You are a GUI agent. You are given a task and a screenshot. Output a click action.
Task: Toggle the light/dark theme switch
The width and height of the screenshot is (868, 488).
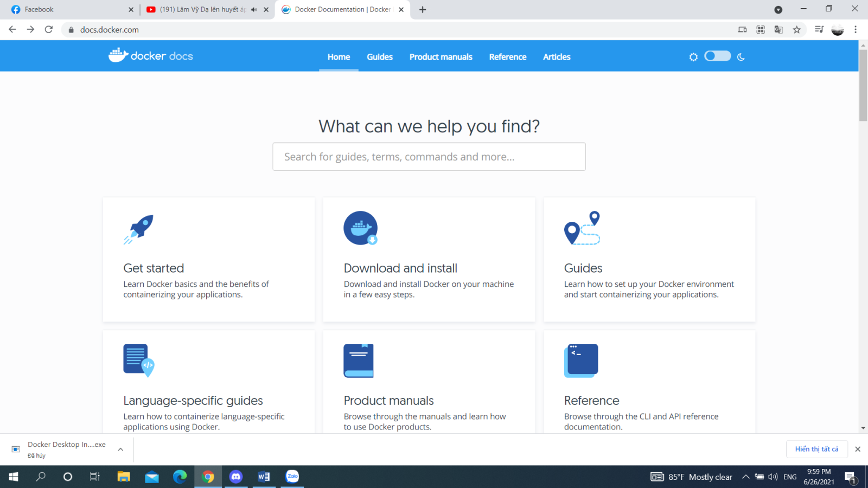point(717,56)
